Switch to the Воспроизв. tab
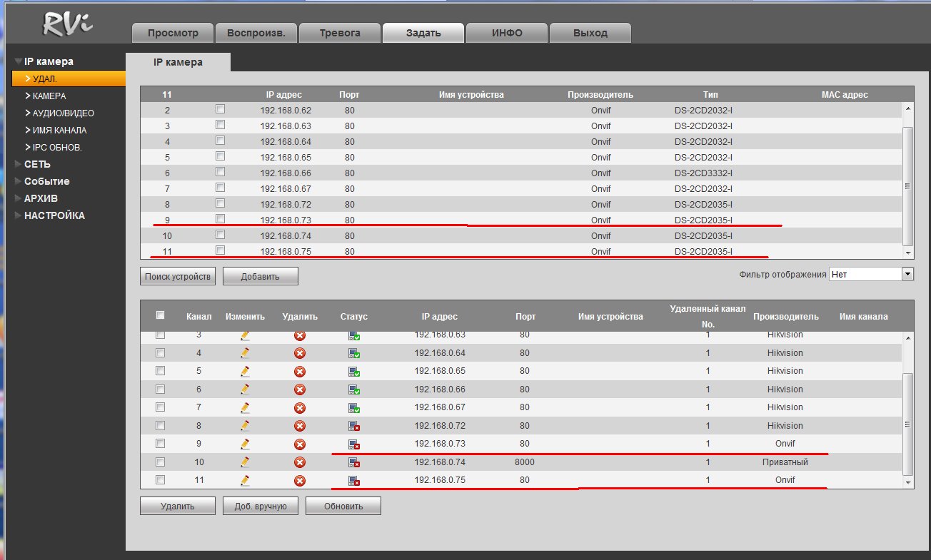The height and width of the screenshot is (560, 931). 256,33
